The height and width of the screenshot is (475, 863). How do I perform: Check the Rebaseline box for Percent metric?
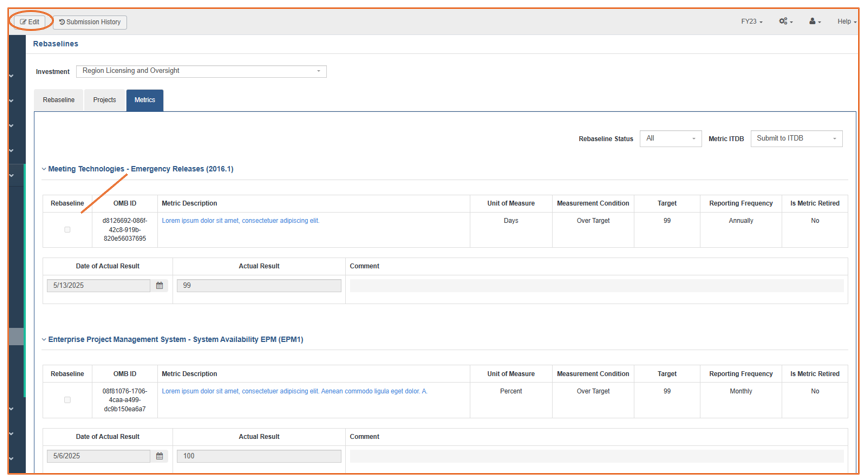(x=67, y=400)
